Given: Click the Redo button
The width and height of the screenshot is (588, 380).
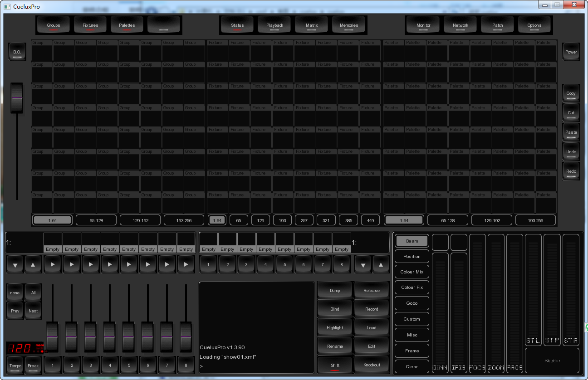Looking at the screenshot, I should tap(571, 171).
